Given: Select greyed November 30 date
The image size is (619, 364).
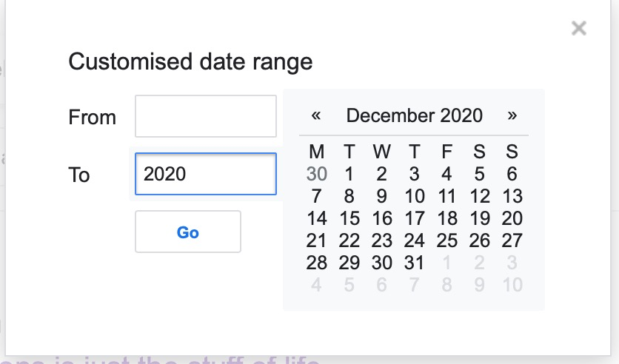Looking at the screenshot, I should 317,175.
